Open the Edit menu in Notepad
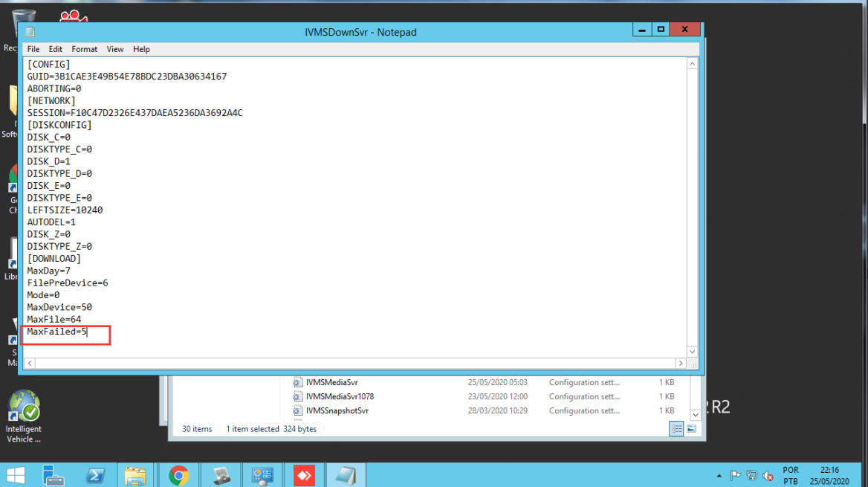 pyautogui.click(x=55, y=49)
